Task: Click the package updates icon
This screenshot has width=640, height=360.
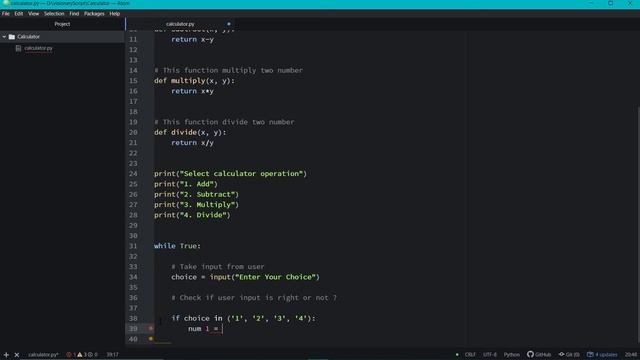Action: [x=590, y=354]
